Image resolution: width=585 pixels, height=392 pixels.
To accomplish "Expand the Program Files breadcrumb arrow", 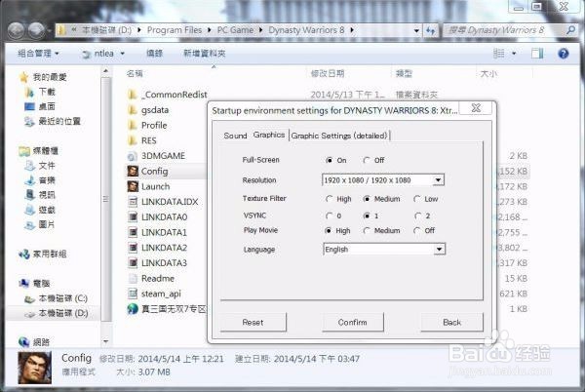I will [x=210, y=30].
